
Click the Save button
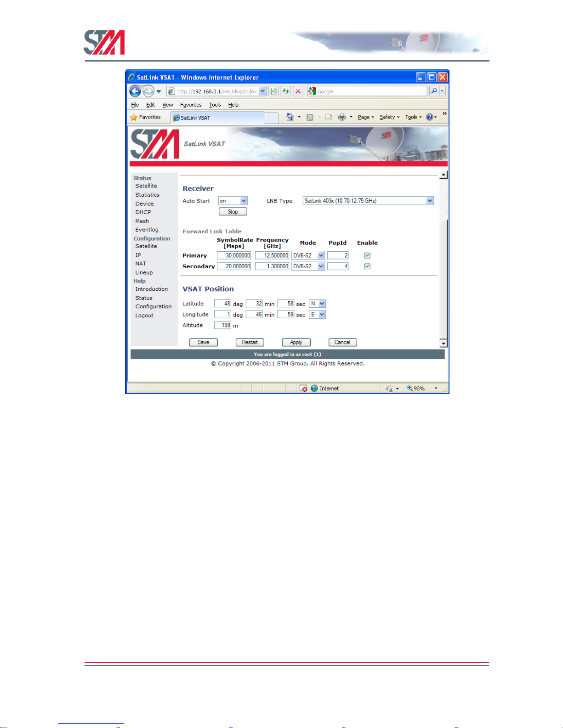(x=204, y=342)
